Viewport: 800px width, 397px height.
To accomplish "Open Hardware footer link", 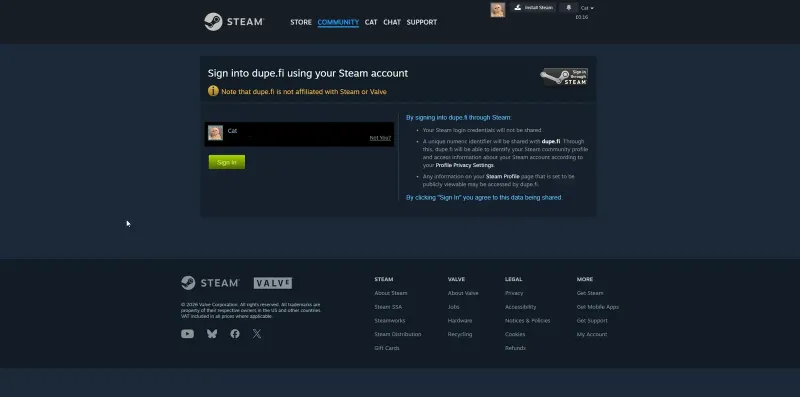I will (460, 320).
